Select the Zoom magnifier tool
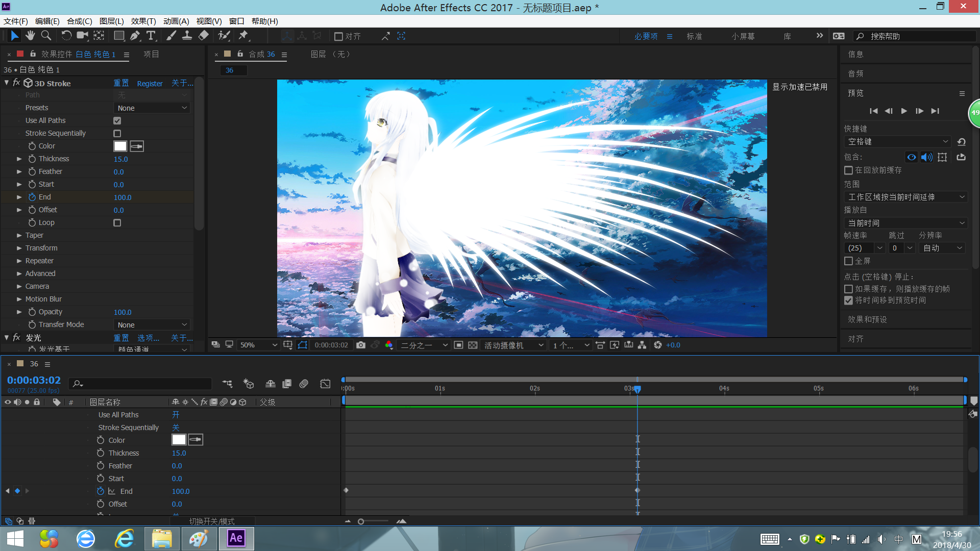The width and height of the screenshot is (980, 551). pos(46,36)
